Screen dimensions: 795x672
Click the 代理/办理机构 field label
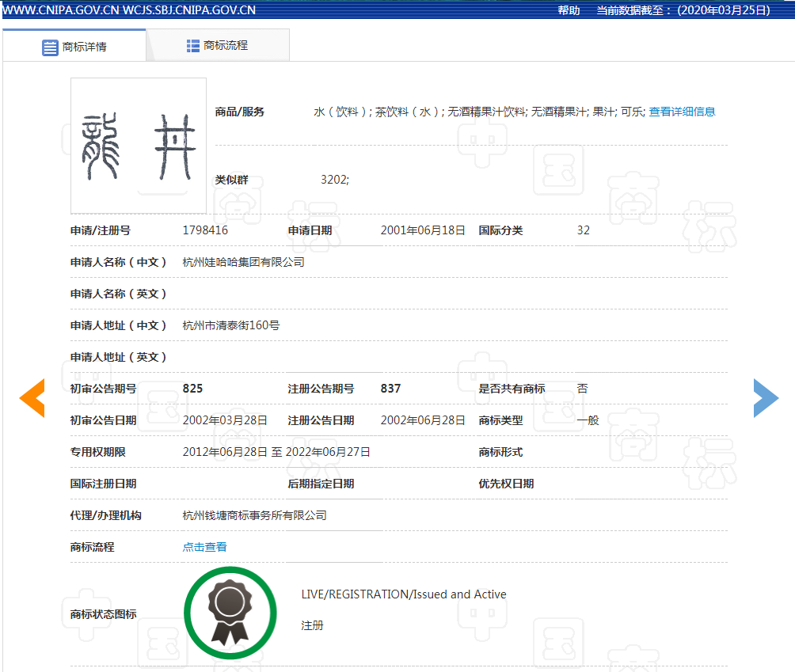(105, 515)
